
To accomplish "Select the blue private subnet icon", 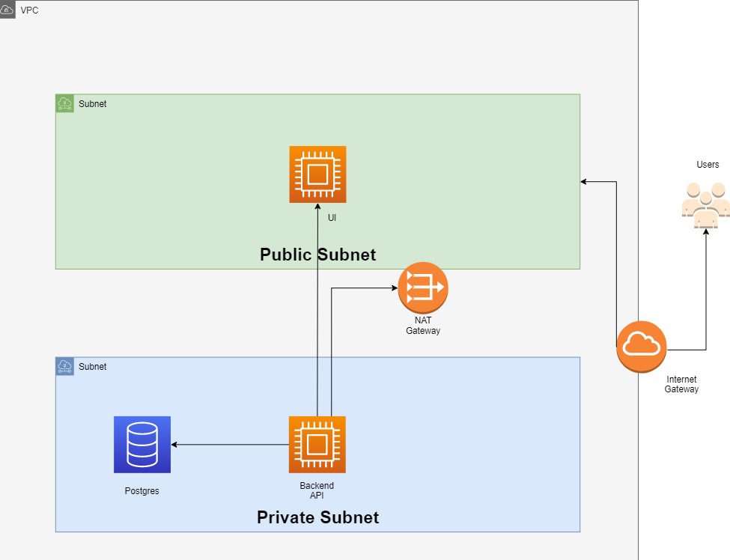I will (64, 366).
